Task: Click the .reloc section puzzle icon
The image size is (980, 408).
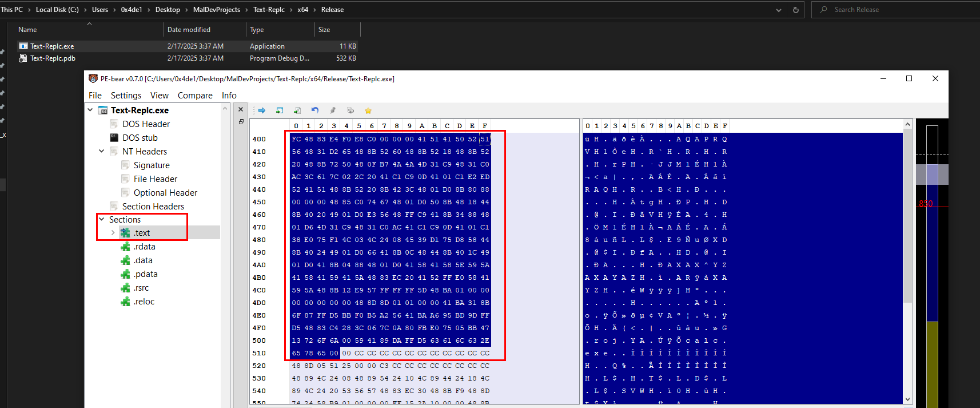Action: click(x=125, y=302)
